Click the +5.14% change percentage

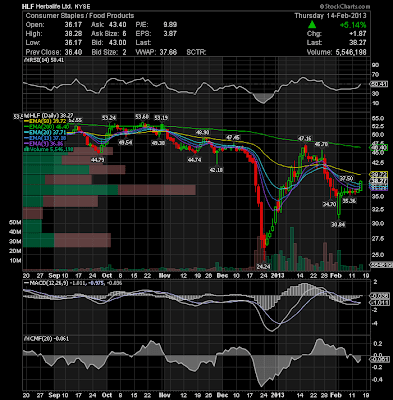point(353,25)
